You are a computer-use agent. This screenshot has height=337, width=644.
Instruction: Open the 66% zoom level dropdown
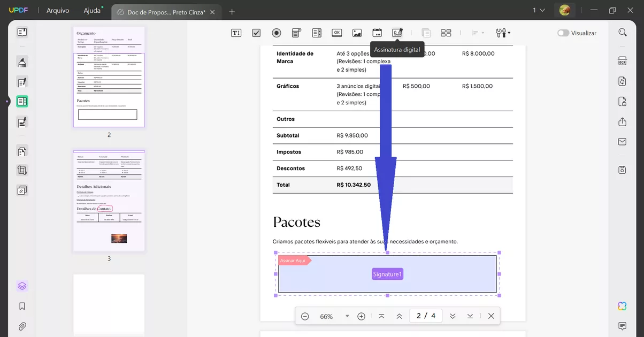[x=347, y=316]
